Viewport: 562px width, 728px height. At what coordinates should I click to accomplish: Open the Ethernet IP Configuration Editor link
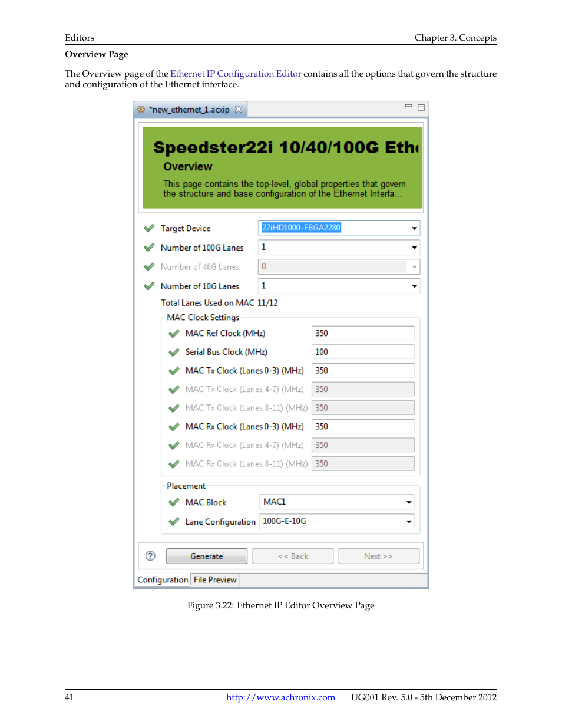tap(236, 74)
